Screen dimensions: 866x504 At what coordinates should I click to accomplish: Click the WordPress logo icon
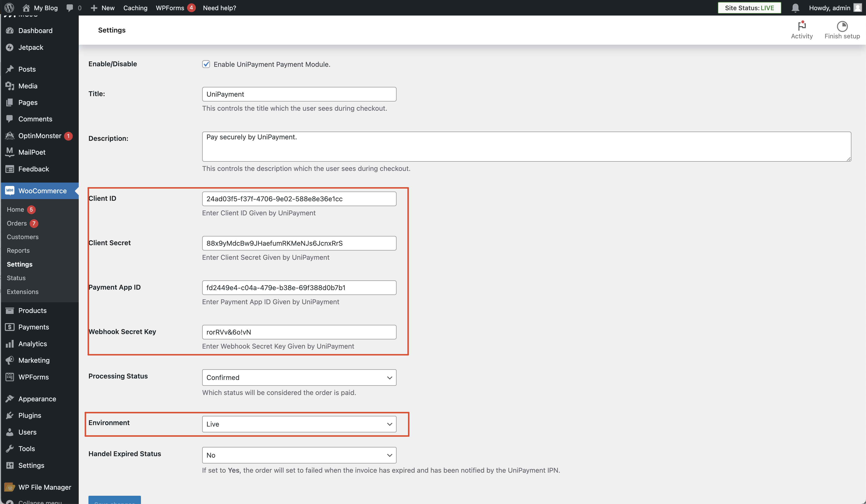(x=9, y=8)
